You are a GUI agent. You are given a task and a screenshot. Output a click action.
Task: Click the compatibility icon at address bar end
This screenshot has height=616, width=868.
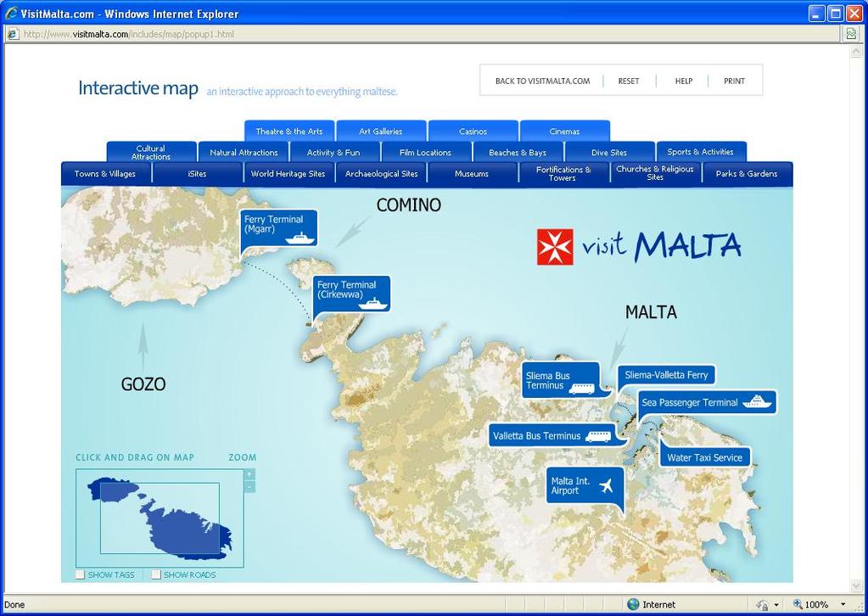[x=851, y=34]
